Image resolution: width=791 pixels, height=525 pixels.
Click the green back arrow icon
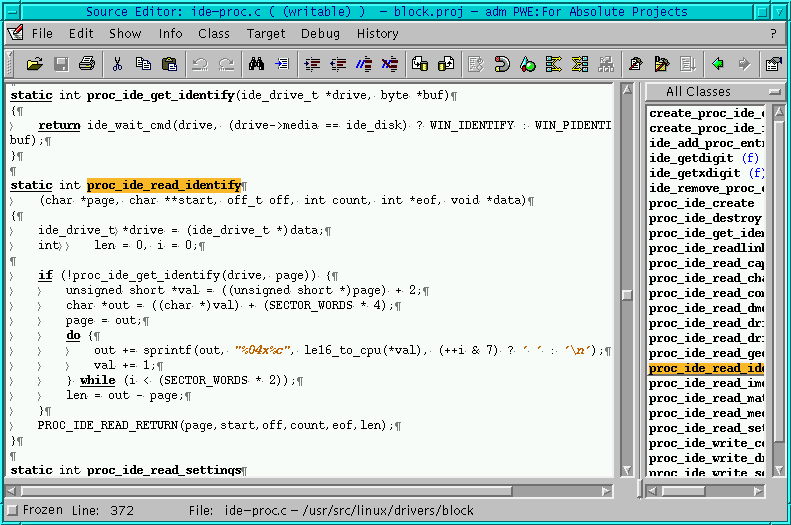click(x=718, y=64)
